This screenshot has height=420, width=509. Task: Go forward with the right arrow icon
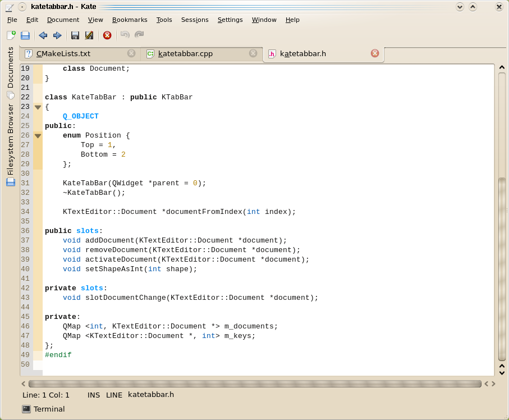pyautogui.click(x=57, y=35)
